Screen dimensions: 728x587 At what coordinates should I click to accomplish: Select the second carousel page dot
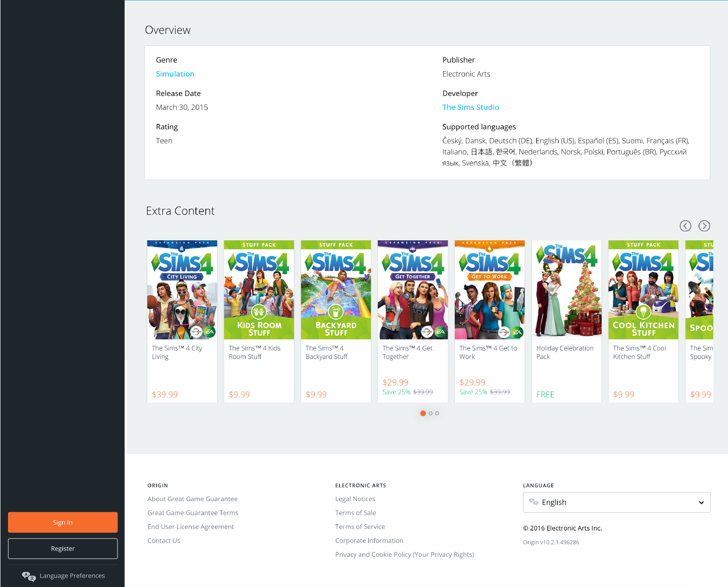[430, 413]
